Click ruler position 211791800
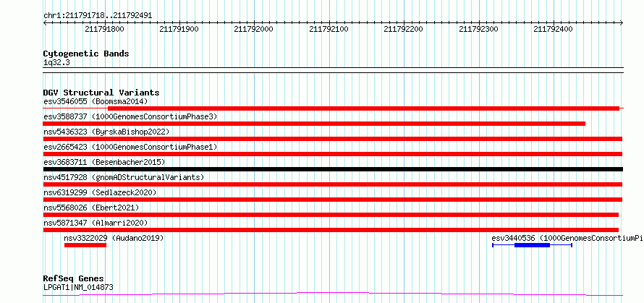Viewport: 644px width, 303px height. 104,29
